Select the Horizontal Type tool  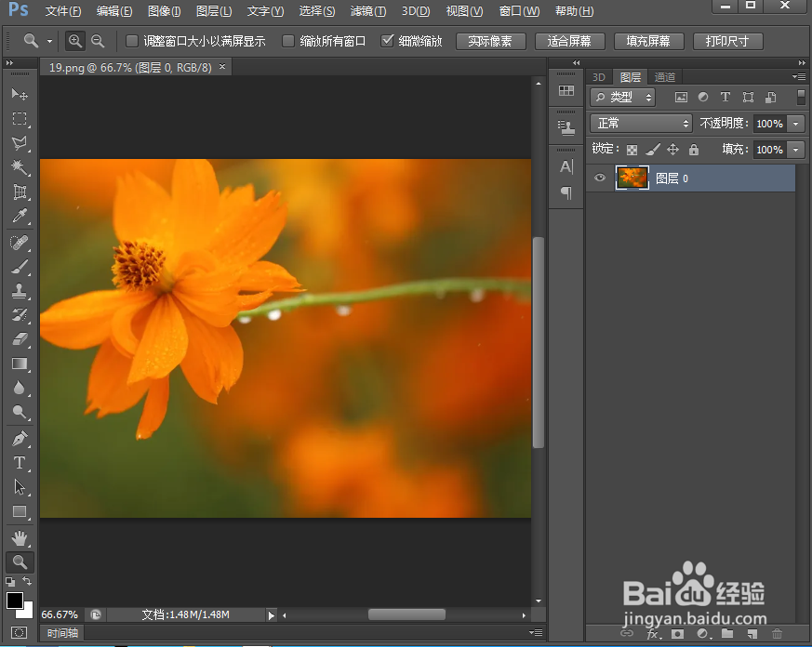(20, 463)
